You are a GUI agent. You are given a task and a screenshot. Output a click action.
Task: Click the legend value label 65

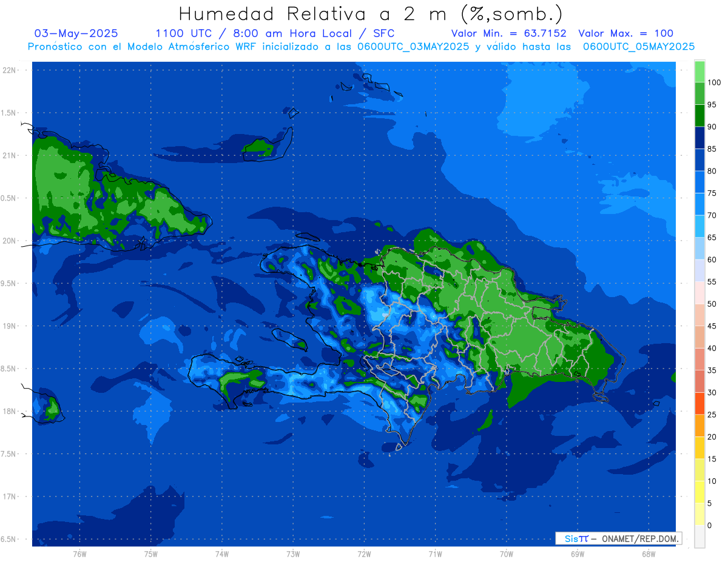coord(712,238)
